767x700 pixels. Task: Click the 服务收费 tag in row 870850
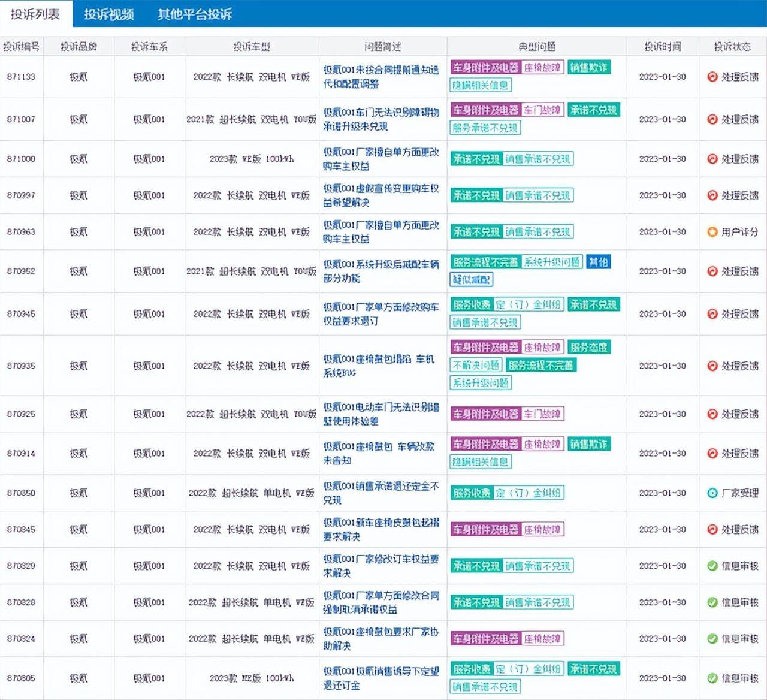click(472, 493)
